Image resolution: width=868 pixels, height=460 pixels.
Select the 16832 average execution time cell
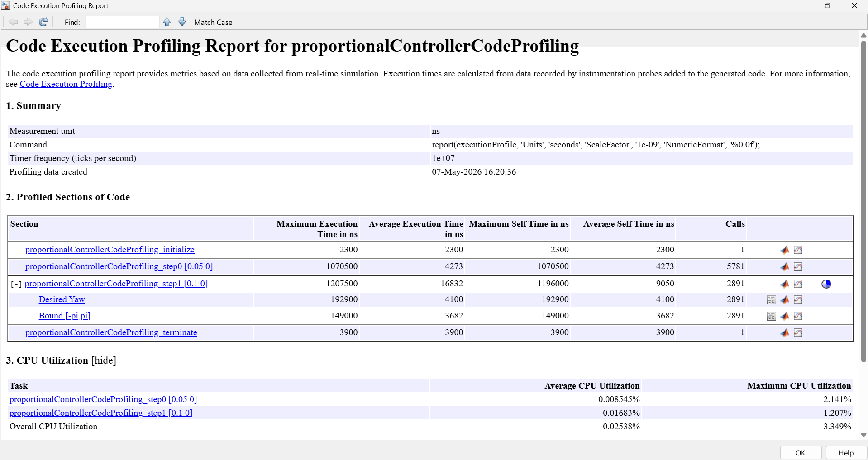tap(452, 284)
